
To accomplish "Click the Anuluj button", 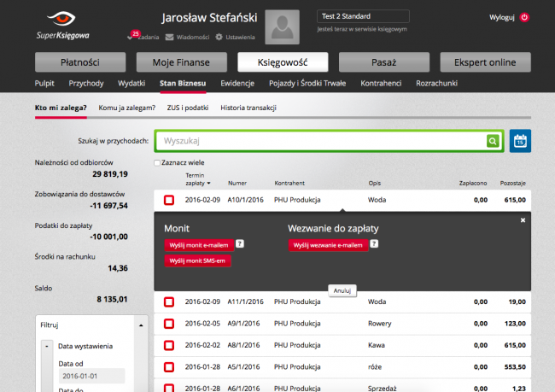I will click(x=342, y=290).
